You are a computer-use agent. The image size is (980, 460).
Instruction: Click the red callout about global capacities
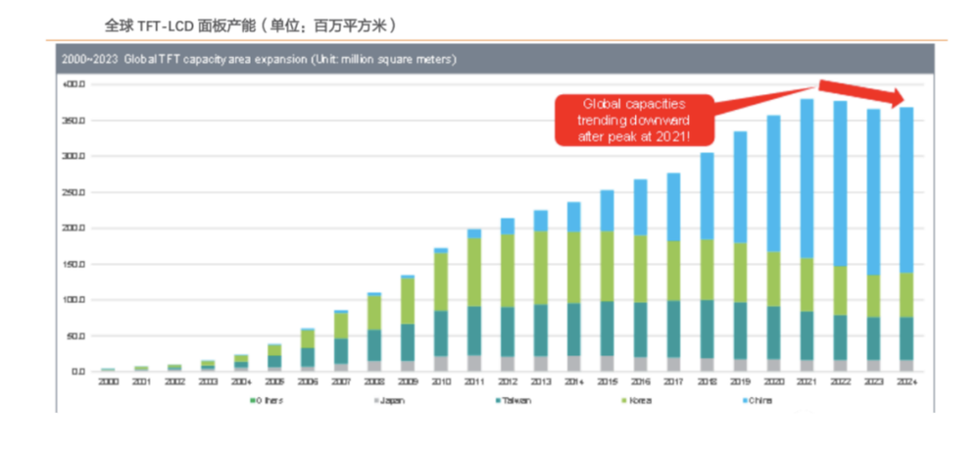634,119
